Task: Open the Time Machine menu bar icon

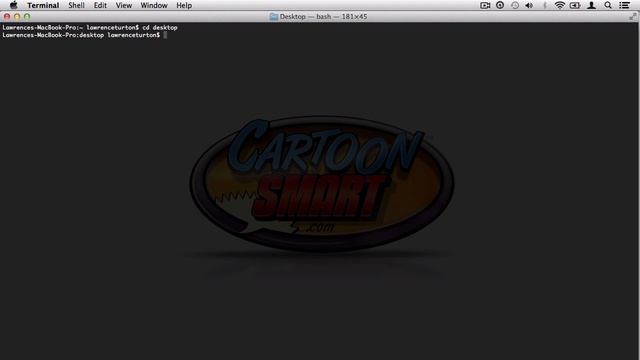Action: tap(515, 5)
